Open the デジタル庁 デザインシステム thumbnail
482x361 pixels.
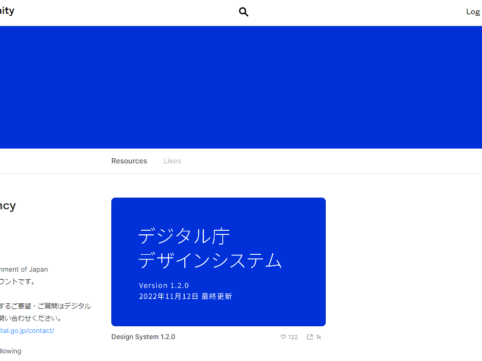[218, 262]
